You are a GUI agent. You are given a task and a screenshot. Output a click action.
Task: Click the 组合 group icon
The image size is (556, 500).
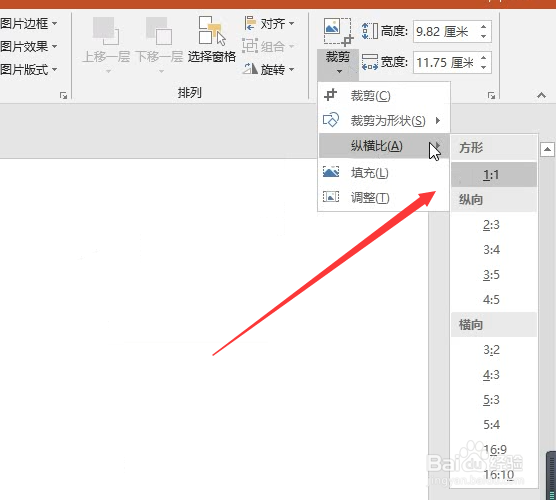[250, 46]
